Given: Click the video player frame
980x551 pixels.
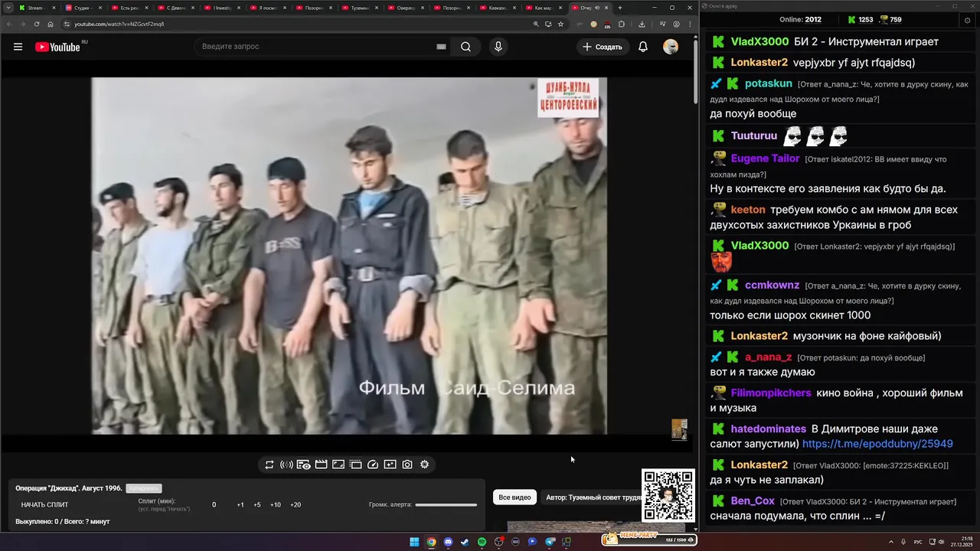Looking at the screenshot, I should pos(349,256).
